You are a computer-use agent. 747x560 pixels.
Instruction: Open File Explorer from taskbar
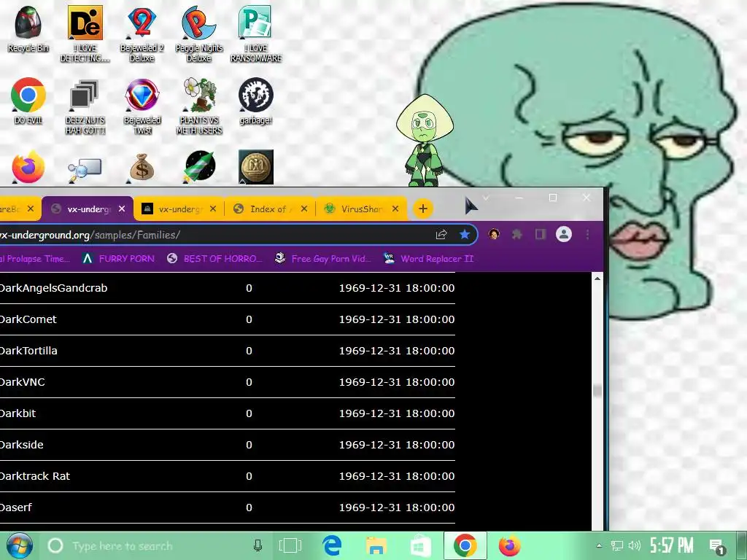tap(376, 545)
